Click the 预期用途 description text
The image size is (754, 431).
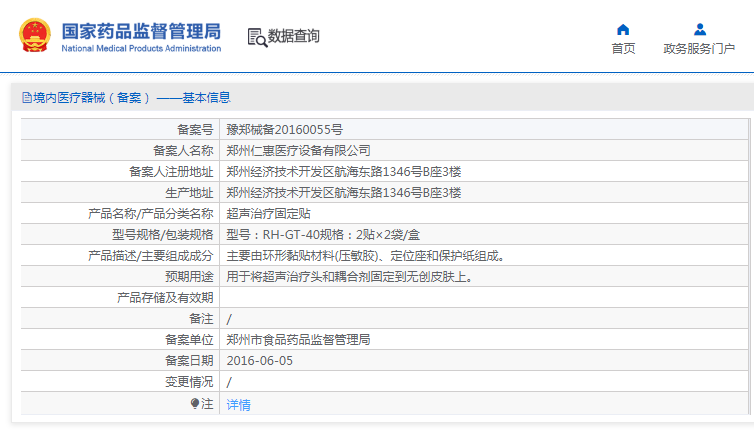click(x=349, y=276)
